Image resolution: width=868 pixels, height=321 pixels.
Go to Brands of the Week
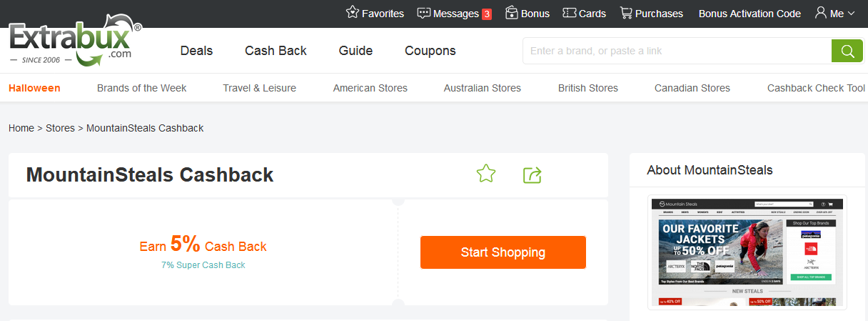point(141,88)
